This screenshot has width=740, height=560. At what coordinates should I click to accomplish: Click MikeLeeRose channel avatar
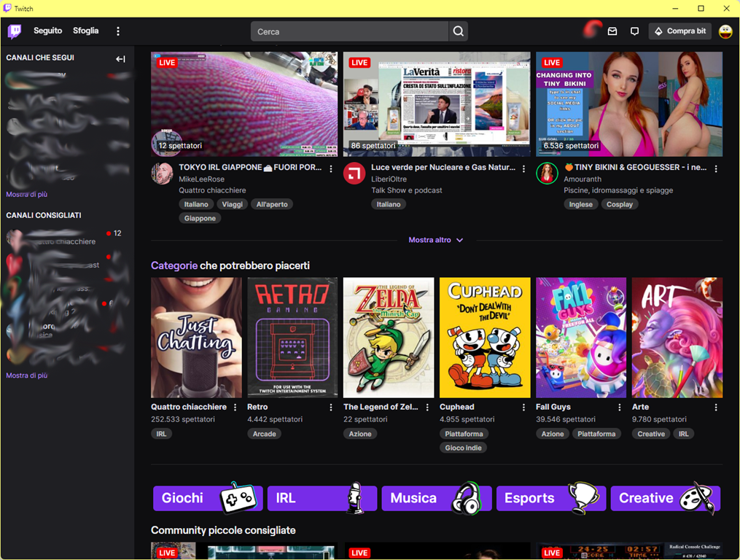coord(162,174)
